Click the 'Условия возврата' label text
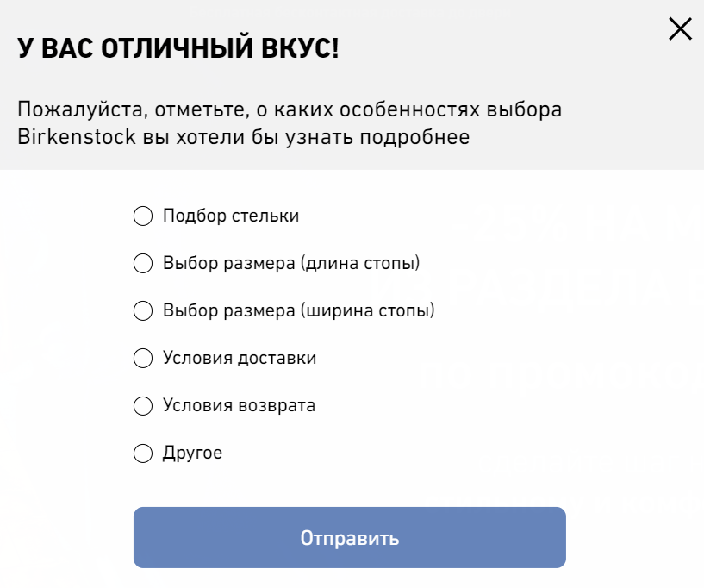Image resolution: width=704 pixels, height=588 pixels. click(239, 405)
